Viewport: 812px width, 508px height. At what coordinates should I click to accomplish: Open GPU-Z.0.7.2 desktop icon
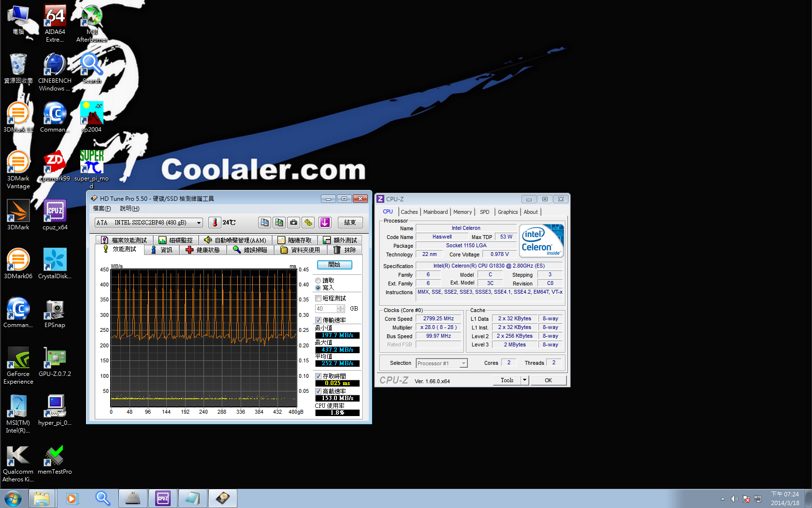click(x=55, y=361)
